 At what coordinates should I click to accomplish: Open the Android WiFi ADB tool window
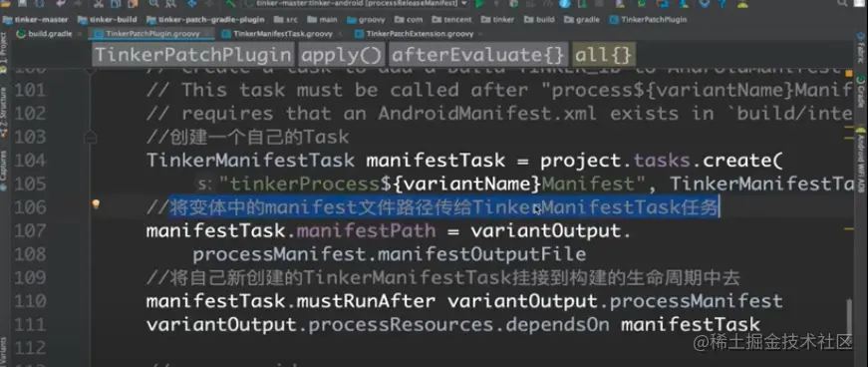[861, 161]
